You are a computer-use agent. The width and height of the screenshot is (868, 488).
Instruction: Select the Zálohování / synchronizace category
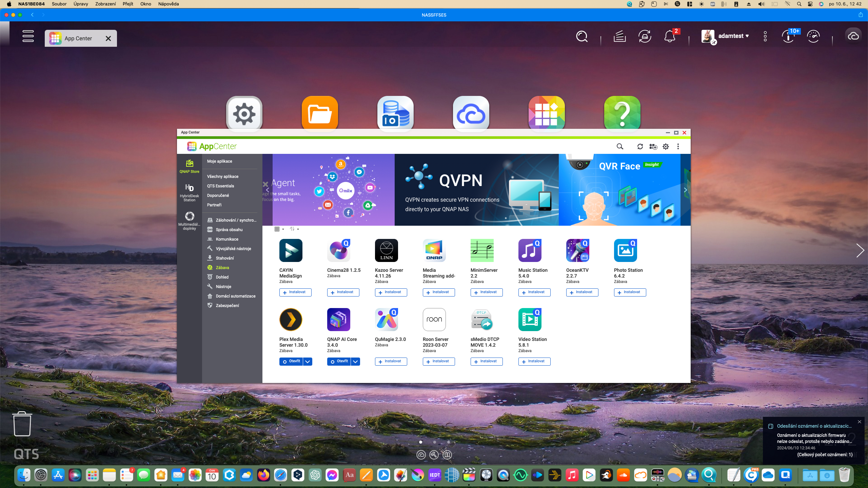coord(236,220)
